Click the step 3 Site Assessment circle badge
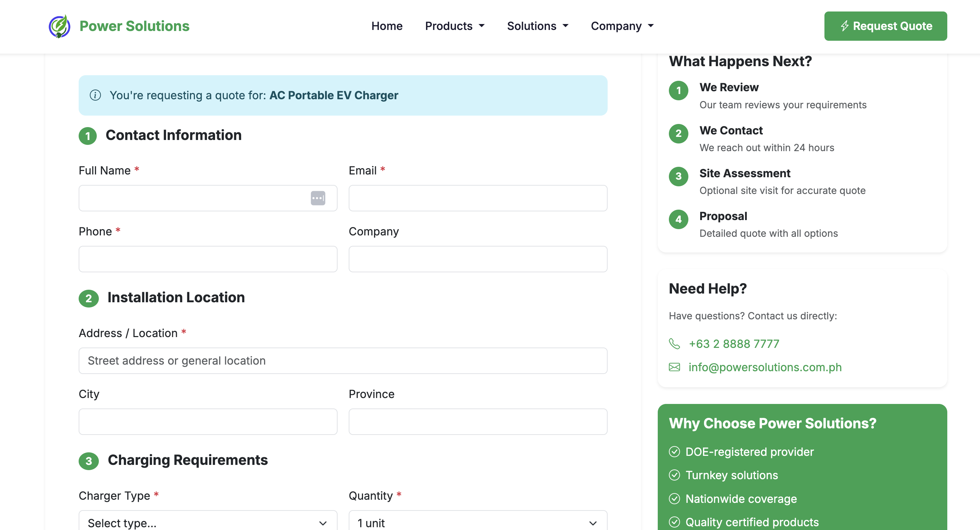Screen dimensions: 980x530 (x=678, y=176)
